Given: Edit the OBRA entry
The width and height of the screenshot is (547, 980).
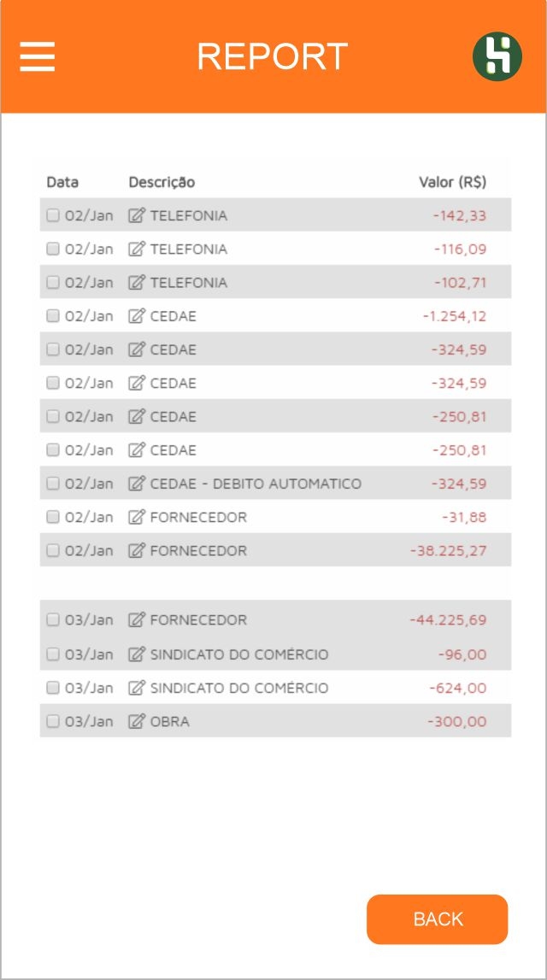Looking at the screenshot, I should pyautogui.click(x=137, y=721).
